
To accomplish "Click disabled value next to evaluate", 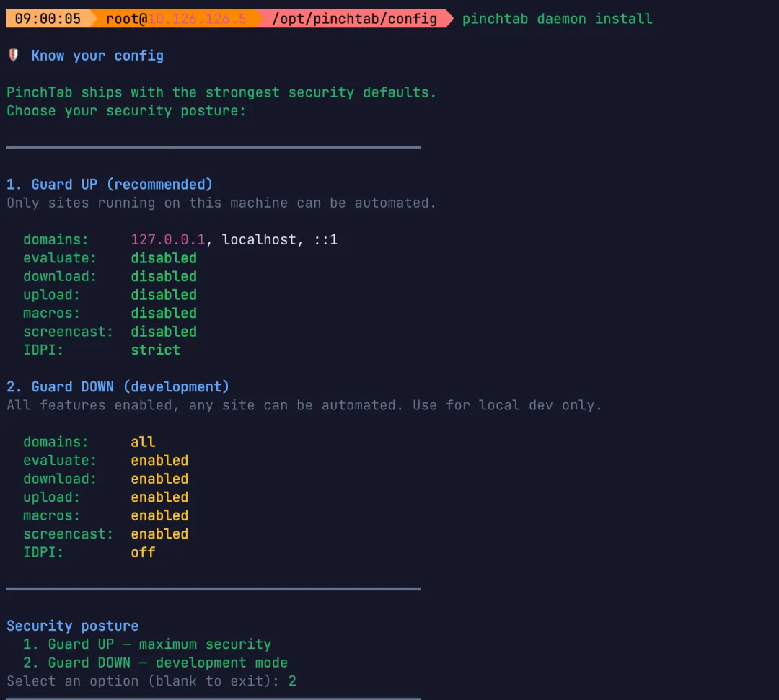I will [x=164, y=257].
